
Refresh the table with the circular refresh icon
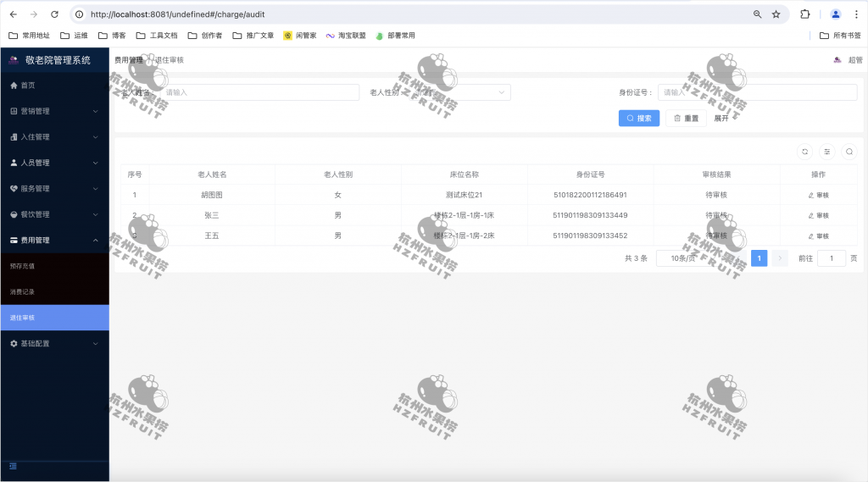(805, 152)
